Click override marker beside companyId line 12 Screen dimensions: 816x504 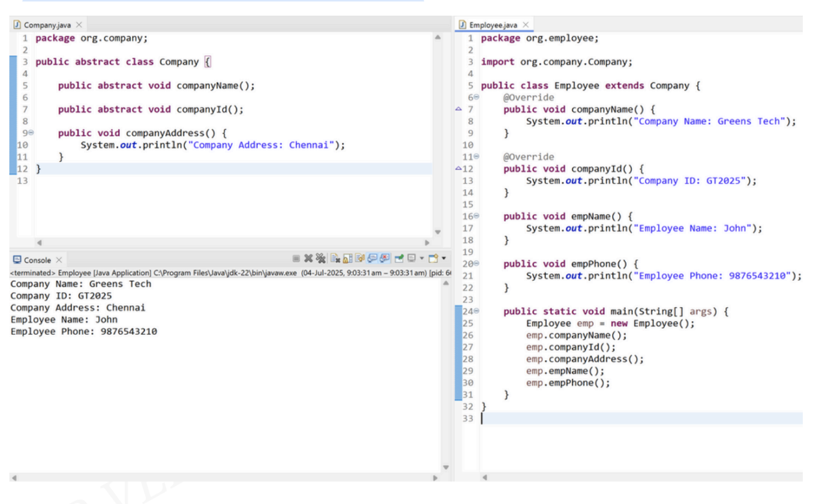coord(459,169)
